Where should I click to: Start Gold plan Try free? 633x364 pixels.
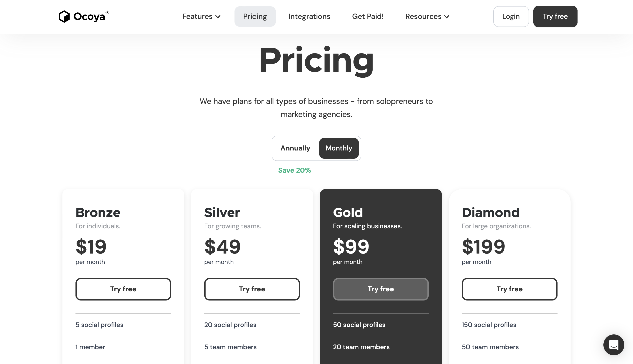tap(381, 289)
